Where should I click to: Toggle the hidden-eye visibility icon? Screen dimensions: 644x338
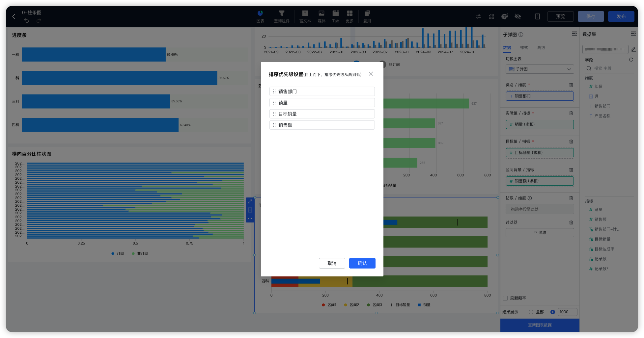point(518,16)
